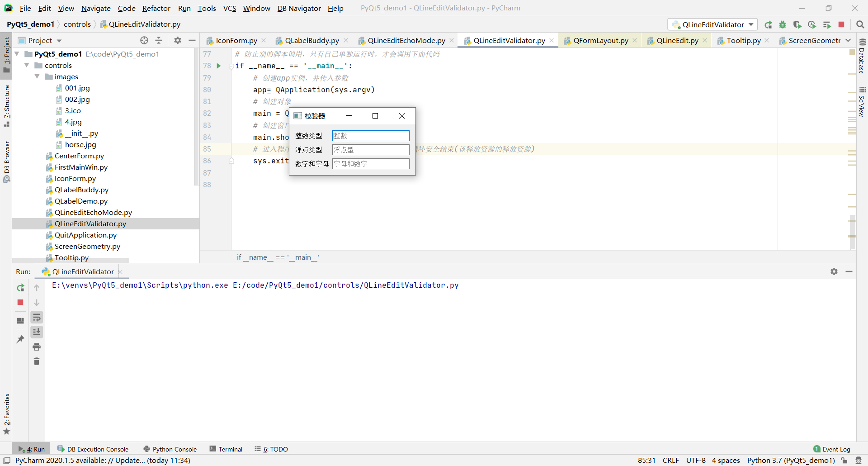Toggle the Structure side panel
The width and height of the screenshot is (868, 466).
pyautogui.click(x=7, y=105)
